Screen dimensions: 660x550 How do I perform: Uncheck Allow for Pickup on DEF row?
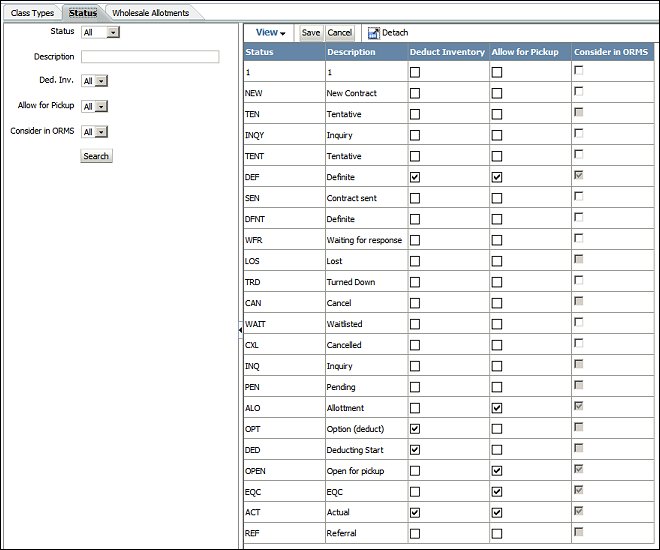point(497,177)
